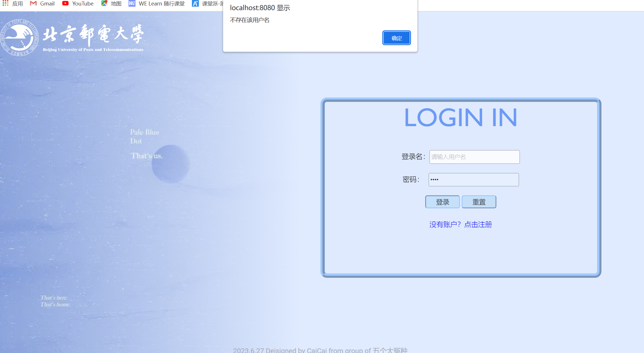Follow the 没有账户？点击注册 link

pyautogui.click(x=460, y=225)
